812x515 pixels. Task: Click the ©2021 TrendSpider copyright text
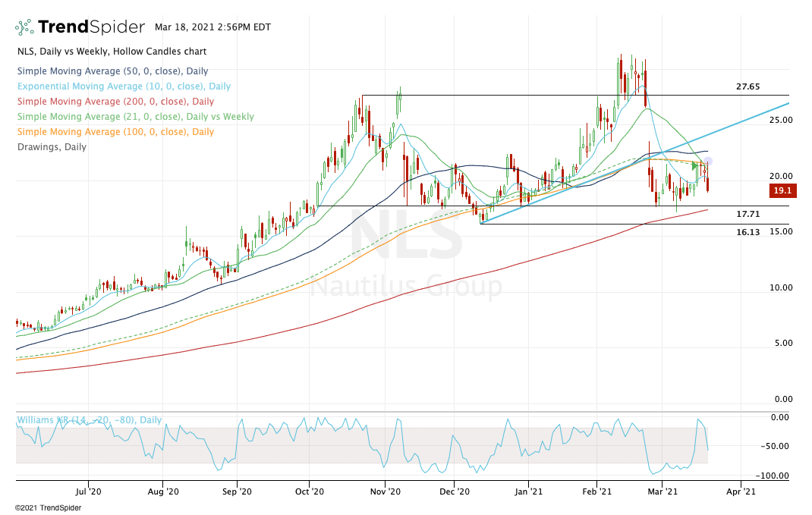[x=48, y=507]
